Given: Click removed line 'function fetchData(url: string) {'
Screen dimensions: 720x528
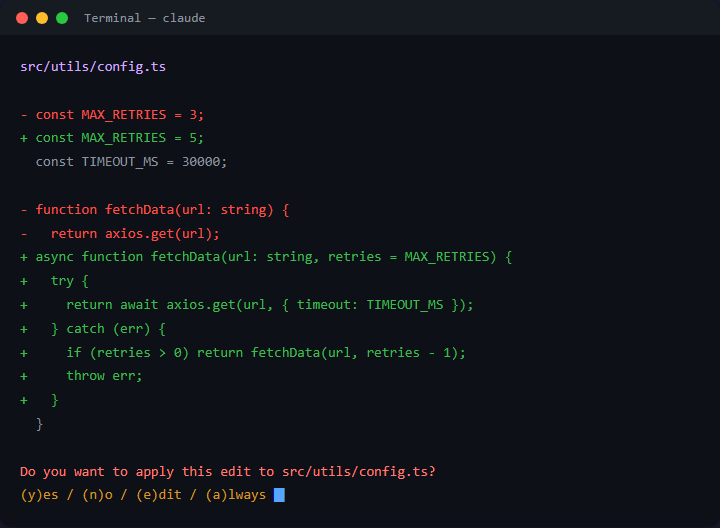Looking at the screenshot, I should pos(155,210).
